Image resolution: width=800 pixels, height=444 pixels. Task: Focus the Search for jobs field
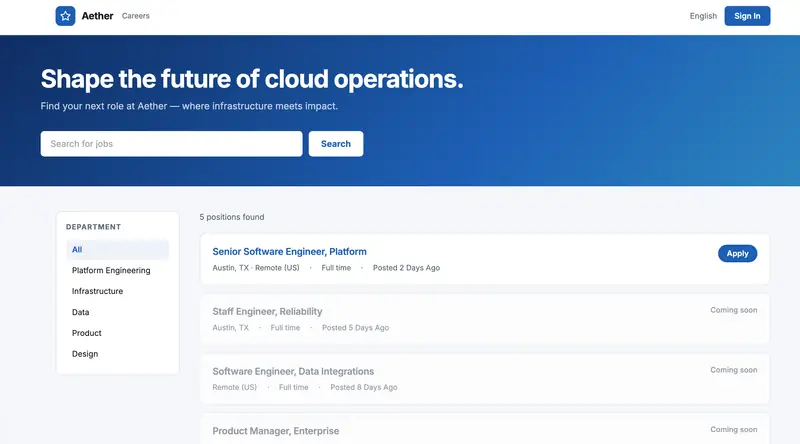pos(171,144)
